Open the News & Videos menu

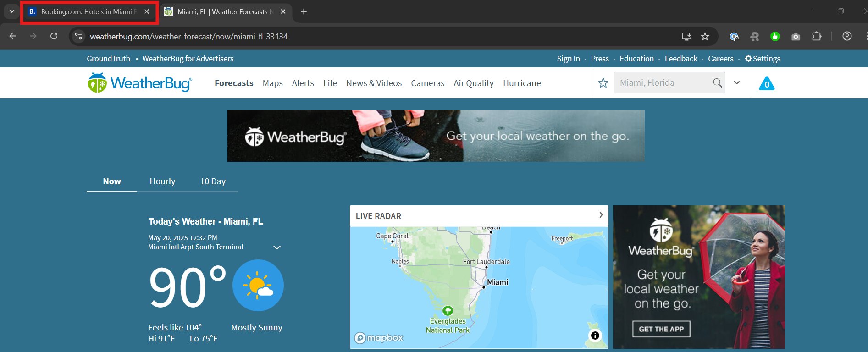[374, 83]
